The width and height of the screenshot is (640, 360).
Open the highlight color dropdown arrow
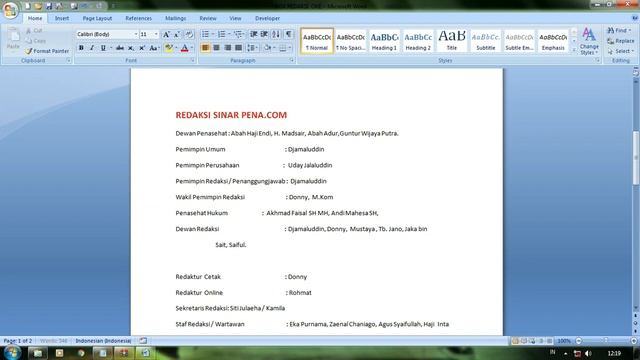tap(176, 48)
